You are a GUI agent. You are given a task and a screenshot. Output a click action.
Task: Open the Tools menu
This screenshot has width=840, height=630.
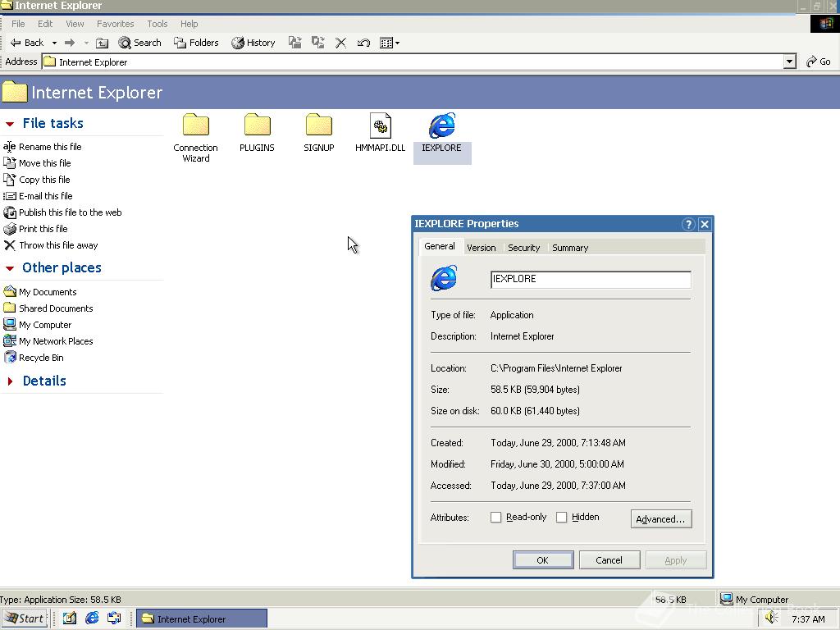pyautogui.click(x=157, y=24)
